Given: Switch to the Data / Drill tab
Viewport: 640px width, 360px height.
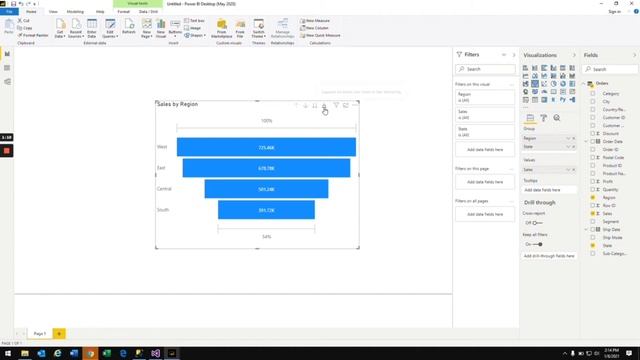Looking at the screenshot, I should pyautogui.click(x=148, y=12).
